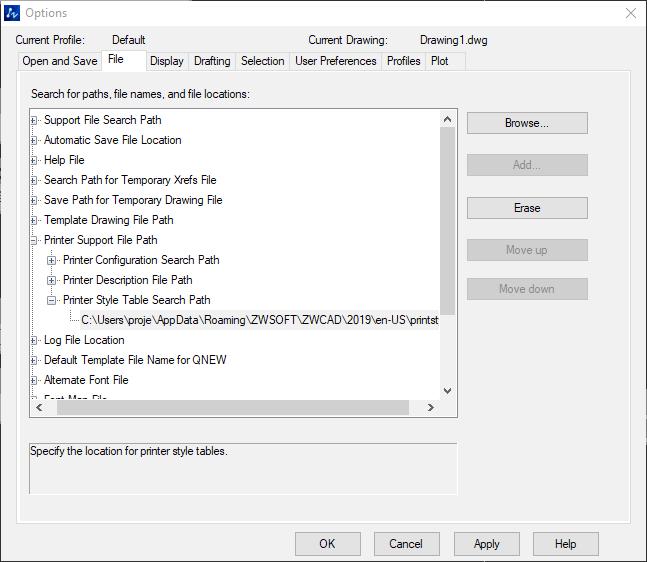
Task: Click the Move up button
Action: coord(527,250)
